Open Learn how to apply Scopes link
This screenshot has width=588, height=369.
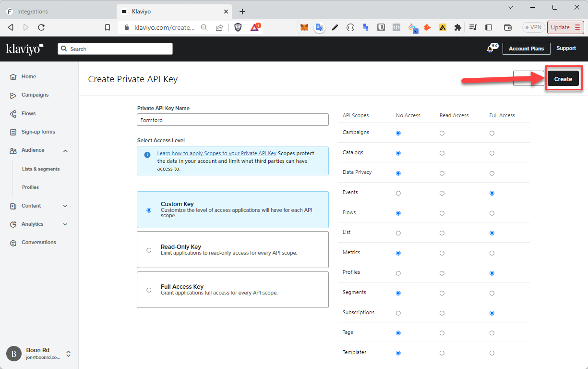tap(216, 153)
